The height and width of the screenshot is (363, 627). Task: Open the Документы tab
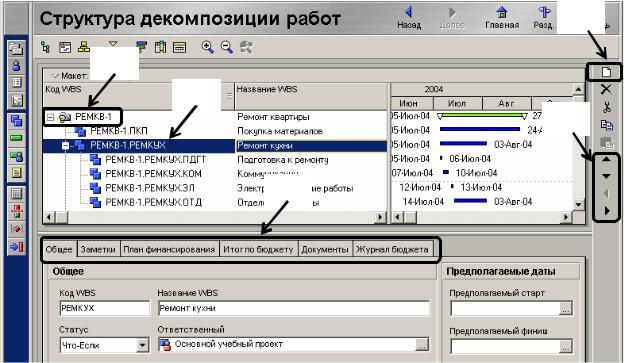pos(325,249)
